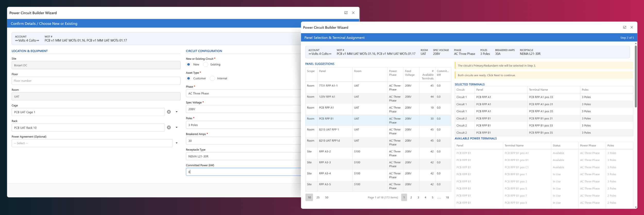Viewport: 644px width, 215px height.
Task: Select the New circuit radio button
Action: 189,65
